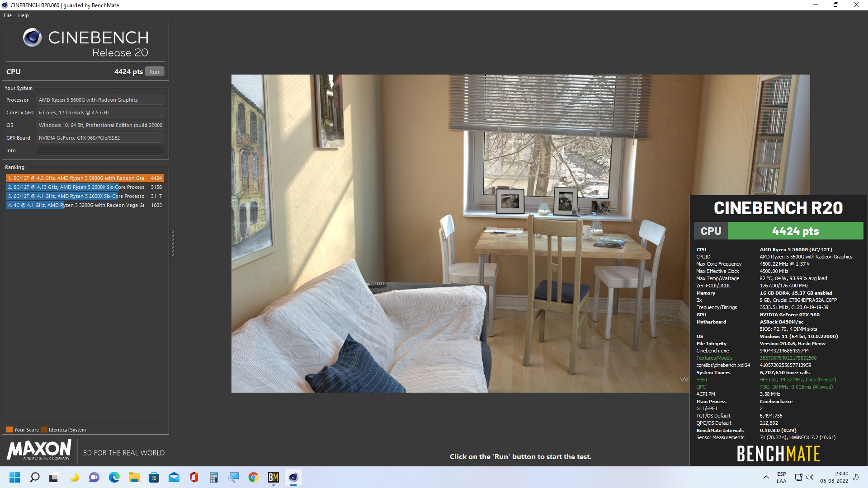
Task: Click the GFX Board field GTX 960
Action: tap(100, 138)
